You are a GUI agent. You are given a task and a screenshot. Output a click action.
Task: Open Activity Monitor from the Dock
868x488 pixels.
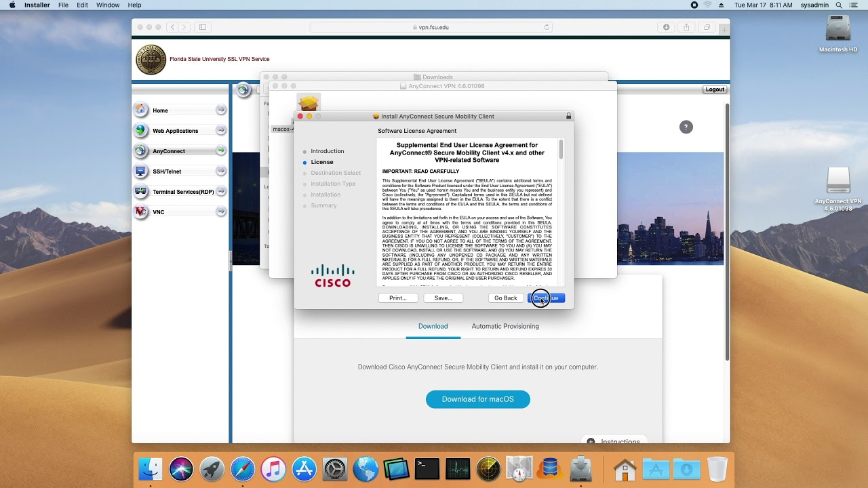pyautogui.click(x=458, y=469)
